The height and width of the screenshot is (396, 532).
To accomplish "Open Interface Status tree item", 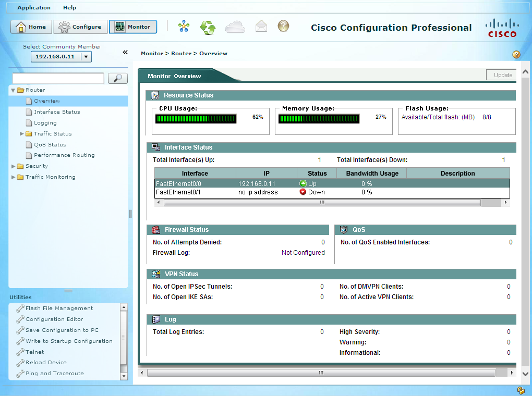I will tap(57, 112).
